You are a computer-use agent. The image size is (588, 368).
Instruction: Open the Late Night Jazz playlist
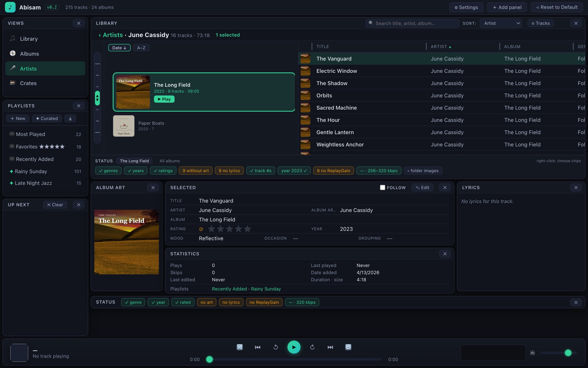(x=45, y=183)
